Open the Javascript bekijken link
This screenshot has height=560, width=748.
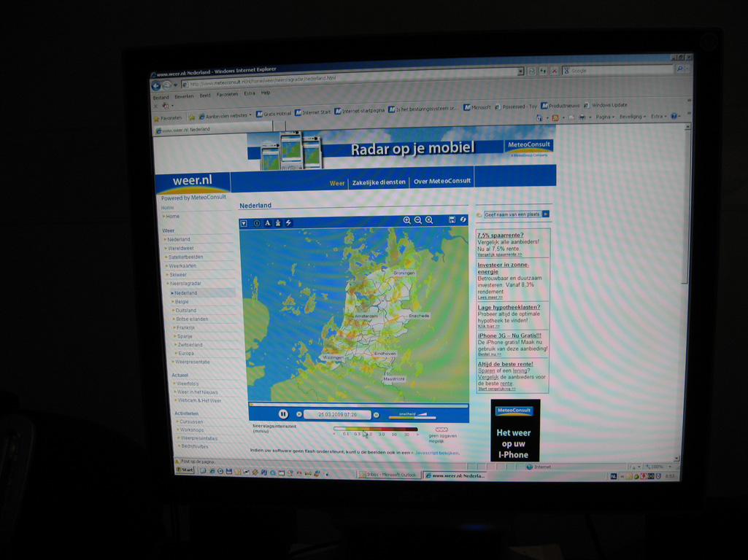(x=436, y=453)
